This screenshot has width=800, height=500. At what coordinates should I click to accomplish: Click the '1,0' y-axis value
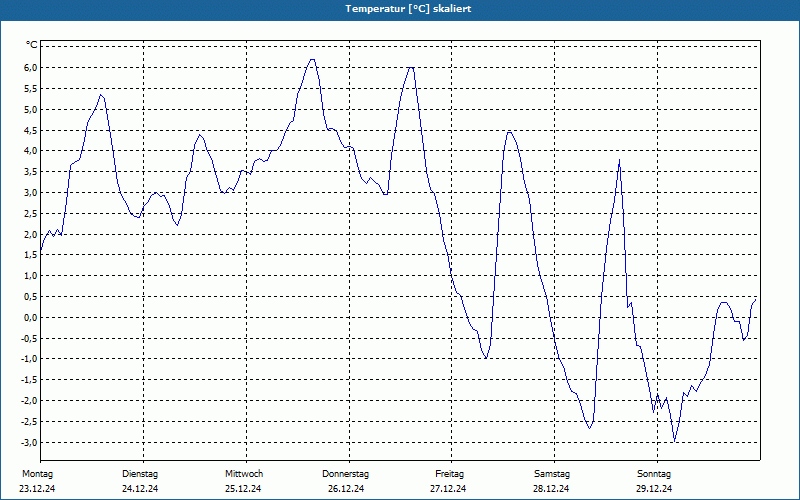click(31, 276)
